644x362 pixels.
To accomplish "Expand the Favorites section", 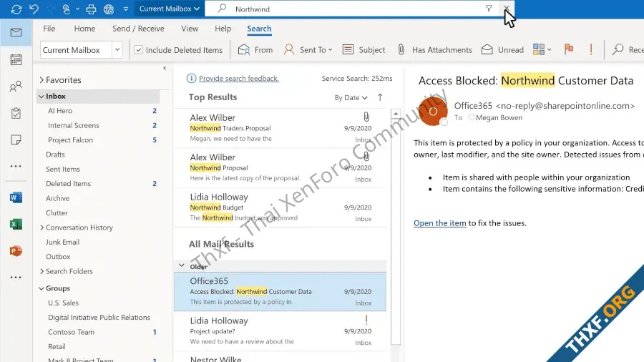I will pos(42,80).
